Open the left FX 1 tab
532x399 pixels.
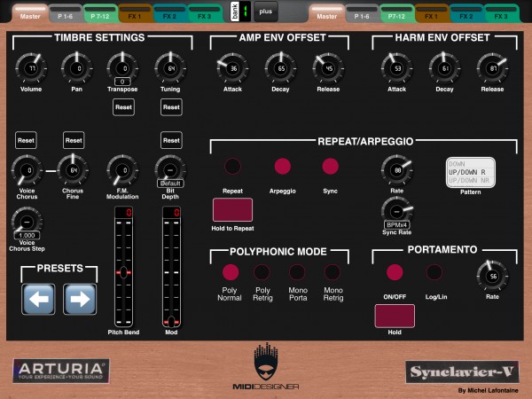pos(135,13)
